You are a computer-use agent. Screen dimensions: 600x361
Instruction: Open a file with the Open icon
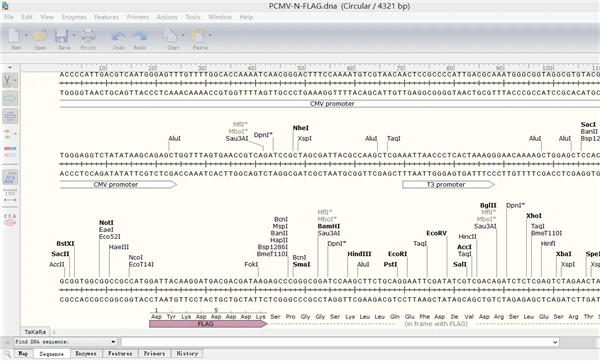(40, 36)
